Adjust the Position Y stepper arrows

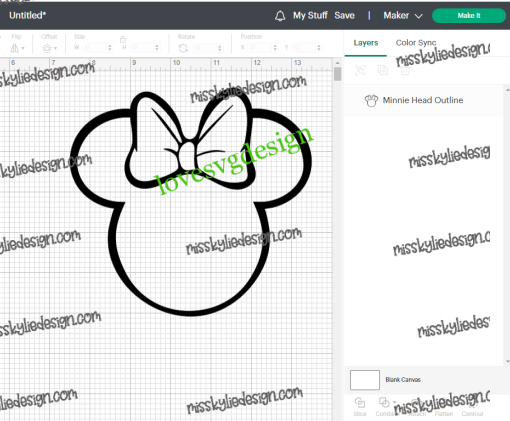coord(319,48)
